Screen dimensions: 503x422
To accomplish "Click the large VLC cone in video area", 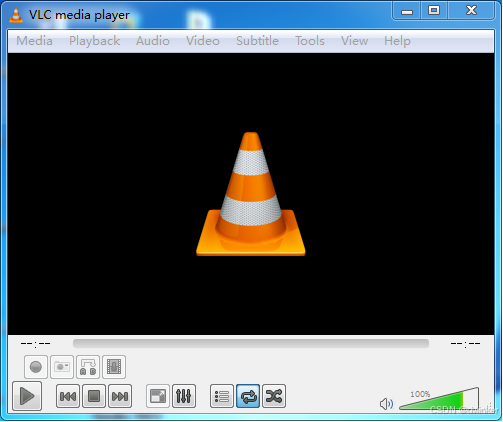I will tap(251, 194).
